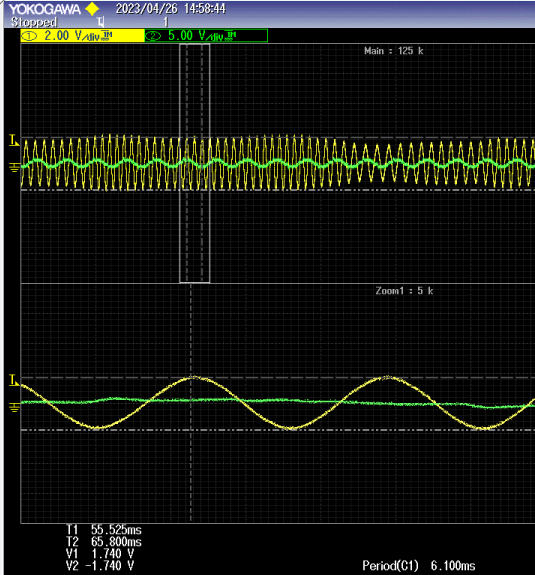Click the zoom box in main waveform
The width and height of the screenshot is (535, 575).
(194, 163)
